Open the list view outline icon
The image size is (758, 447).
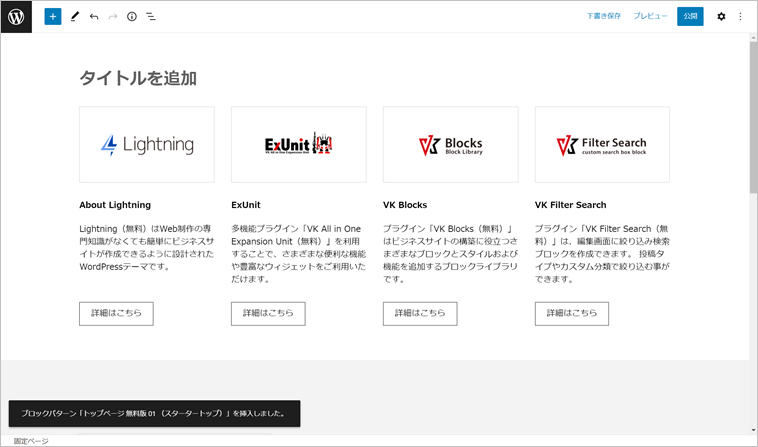151,17
